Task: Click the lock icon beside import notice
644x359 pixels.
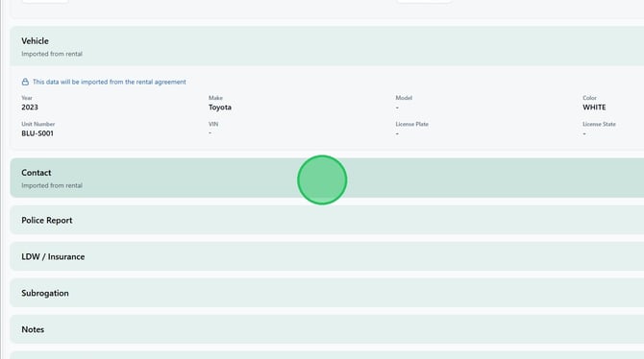Action: tap(25, 82)
